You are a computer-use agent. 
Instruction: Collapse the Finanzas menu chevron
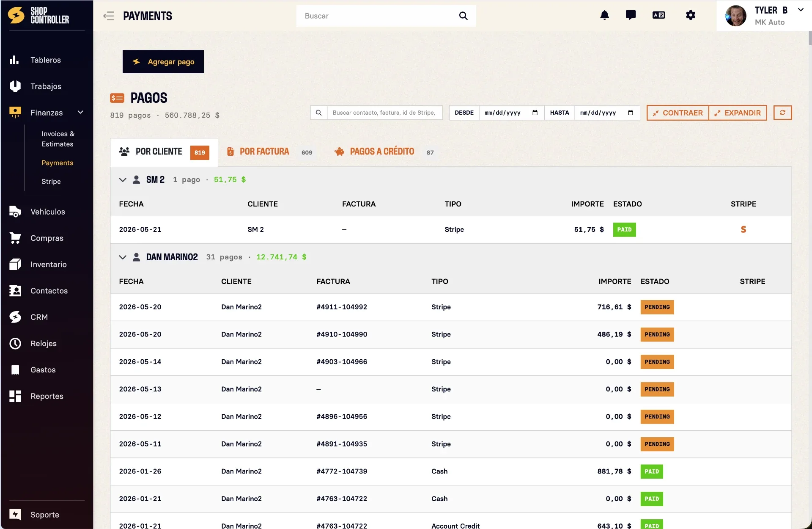coord(80,113)
